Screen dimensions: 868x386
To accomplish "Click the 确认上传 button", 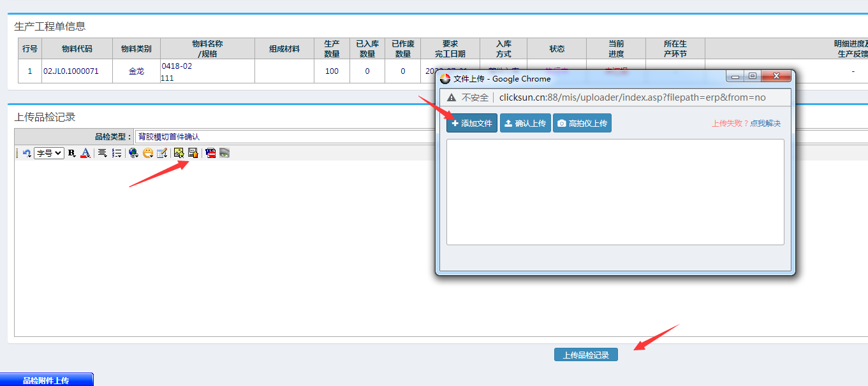I will (x=525, y=123).
